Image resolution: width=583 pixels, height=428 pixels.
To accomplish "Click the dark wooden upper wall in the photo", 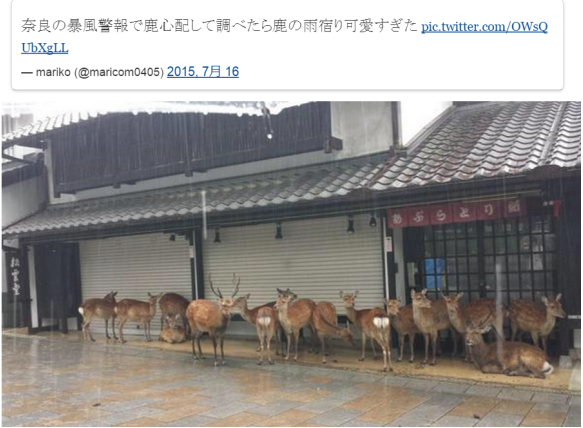I will (x=190, y=149).
